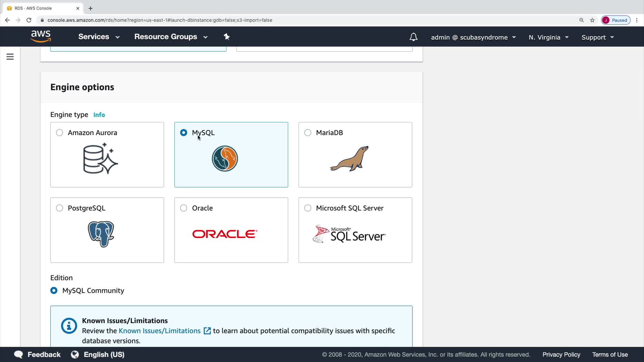Click the PostgreSQL elephant logo
644x362 pixels.
pyautogui.click(x=101, y=234)
